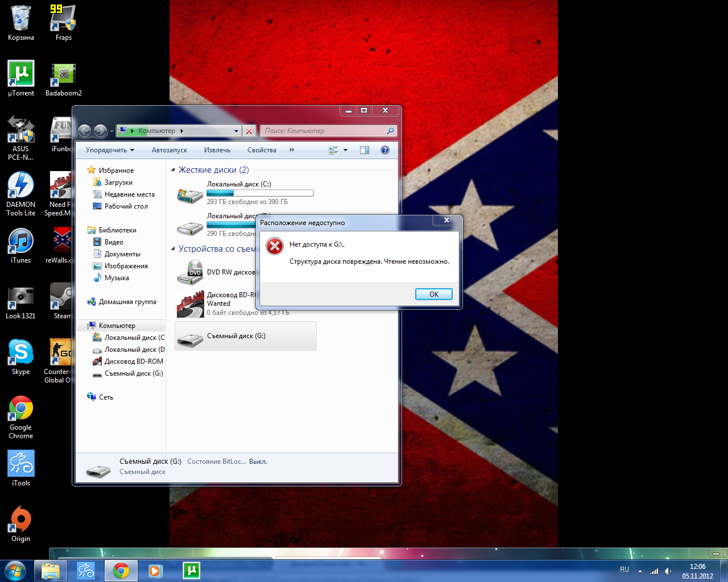Open the view options dropdown arrow
This screenshot has width=728, height=582.
click(345, 150)
